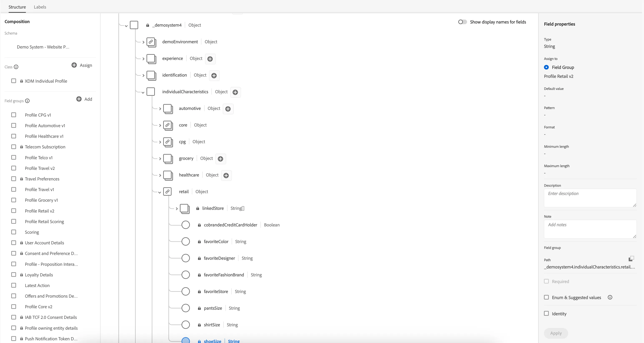Image resolution: width=644 pixels, height=343 pixels.
Task: Expand the demoEnvironment node
Action: pos(143,42)
